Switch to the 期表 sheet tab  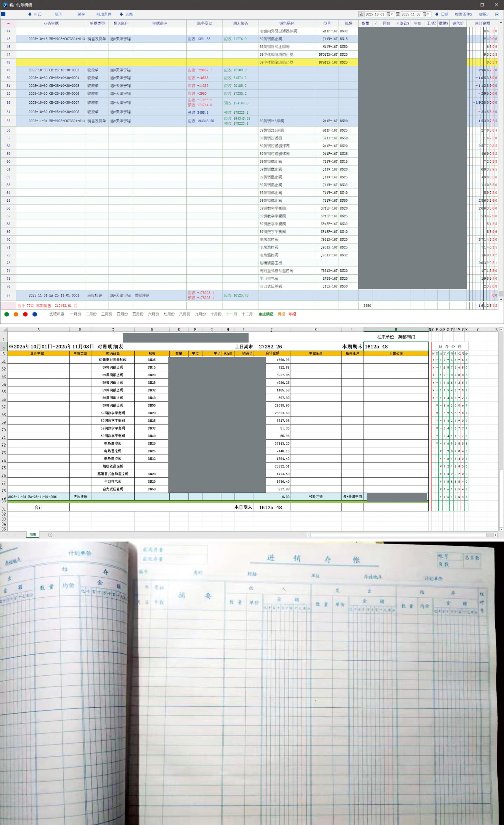tap(33, 534)
